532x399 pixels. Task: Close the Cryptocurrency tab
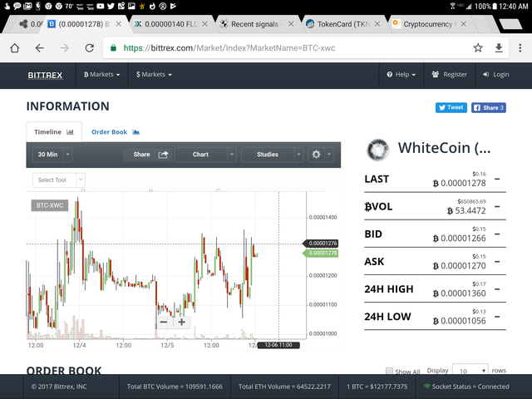[464, 24]
